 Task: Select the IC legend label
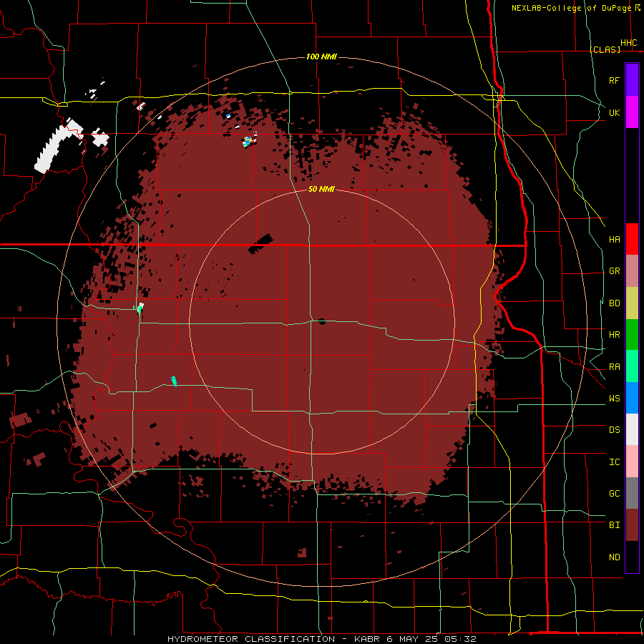(614, 462)
